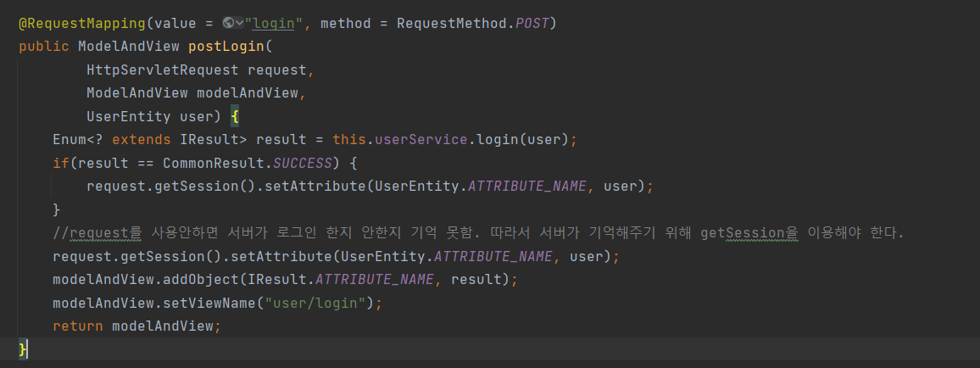
Task: Click the HttpServletRequest parameter type
Action: click(x=163, y=70)
